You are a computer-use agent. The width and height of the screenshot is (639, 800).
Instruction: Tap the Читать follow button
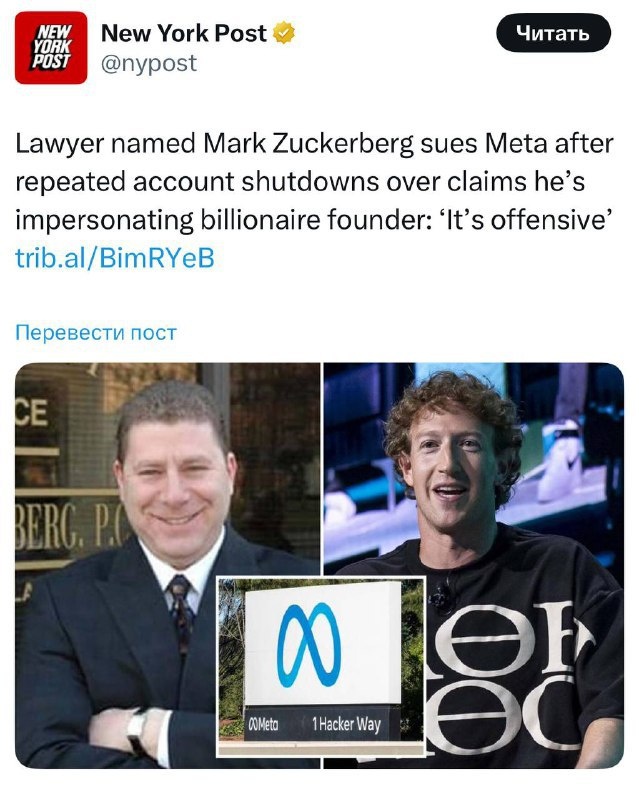pyautogui.click(x=553, y=33)
